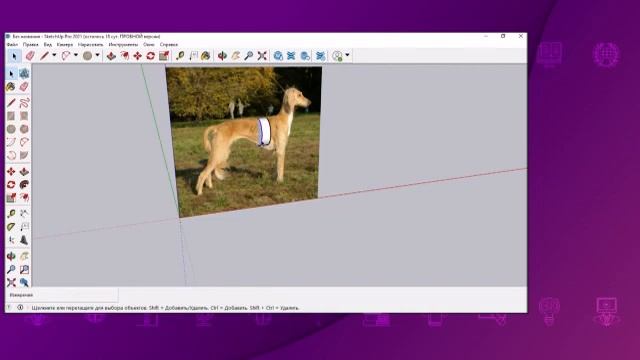
Task: Open the Окно menu
Action: pos(149,44)
